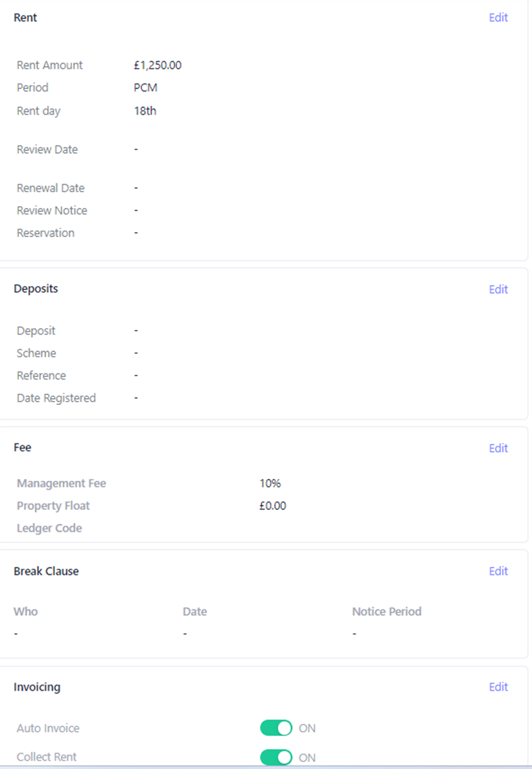Open Edit for Invoicing settings
Viewport: 532px width, 769px height.
tap(498, 687)
